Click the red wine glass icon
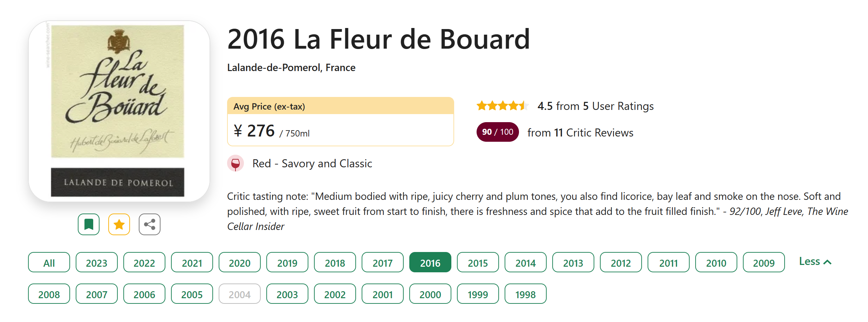868x322 pixels. click(x=235, y=163)
